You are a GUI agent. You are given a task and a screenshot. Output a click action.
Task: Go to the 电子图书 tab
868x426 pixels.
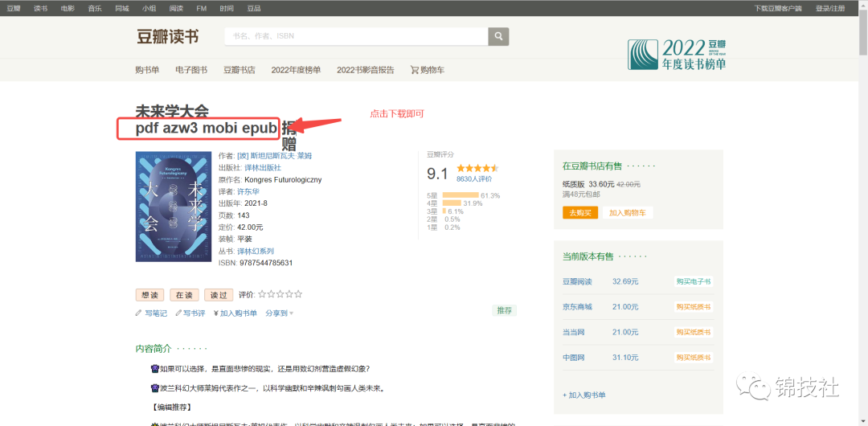point(191,70)
